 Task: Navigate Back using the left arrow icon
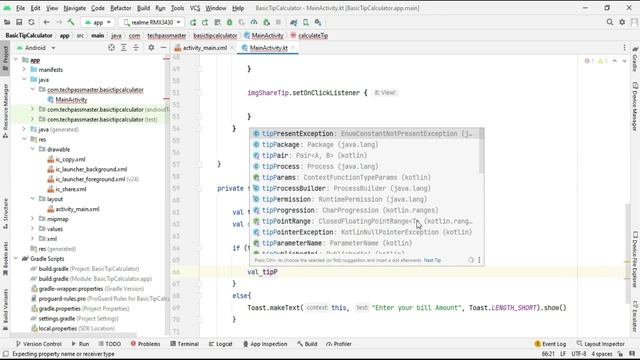(47, 22)
